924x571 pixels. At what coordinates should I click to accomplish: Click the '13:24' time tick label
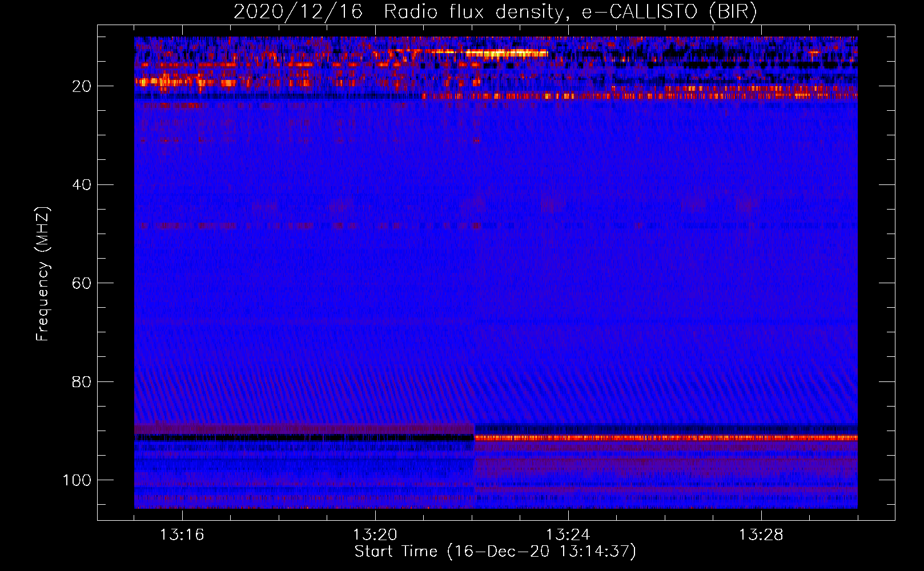[568, 535]
